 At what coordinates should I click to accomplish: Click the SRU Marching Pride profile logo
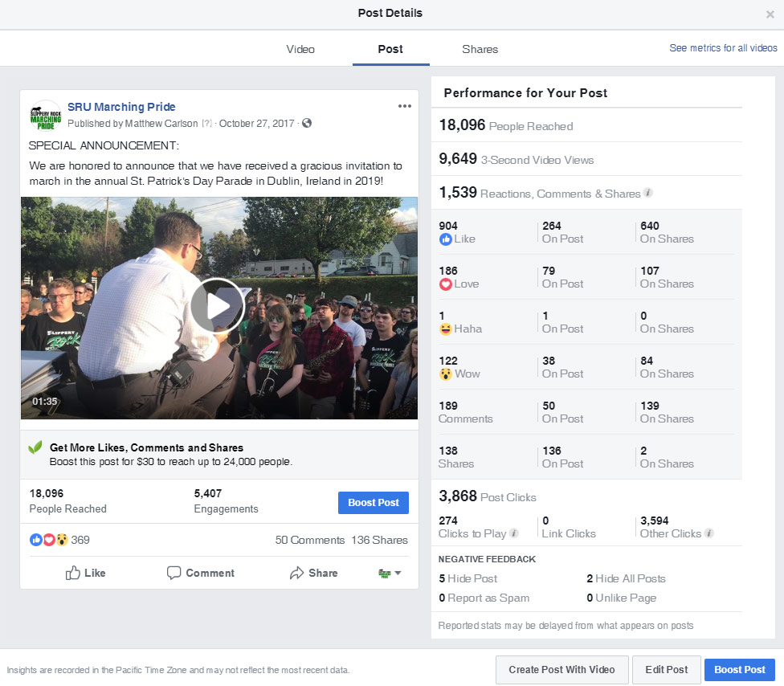(45, 116)
